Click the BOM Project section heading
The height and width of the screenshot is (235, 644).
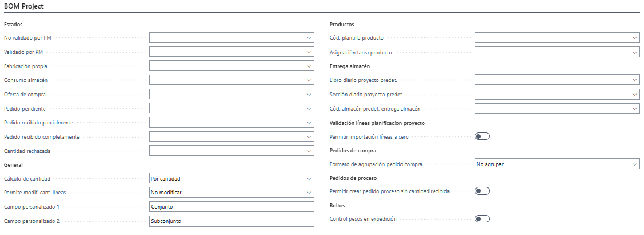click(x=24, y=6)
